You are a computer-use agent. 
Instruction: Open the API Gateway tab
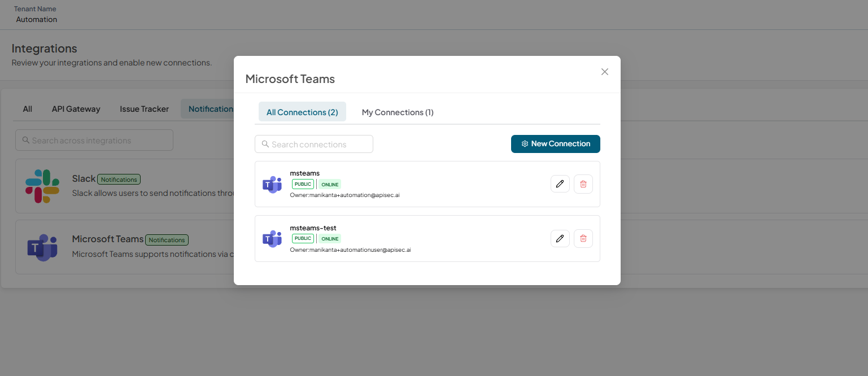76,109
